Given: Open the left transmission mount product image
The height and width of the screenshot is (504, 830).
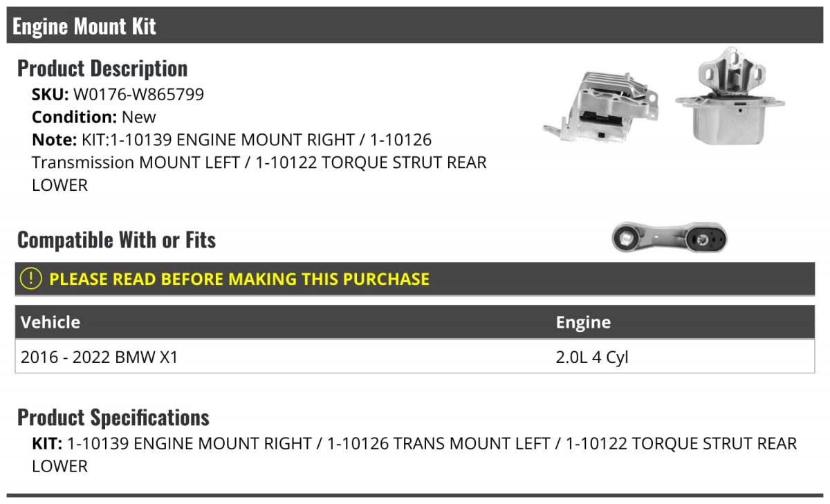Looking at the screenshot, I should 730,96.
